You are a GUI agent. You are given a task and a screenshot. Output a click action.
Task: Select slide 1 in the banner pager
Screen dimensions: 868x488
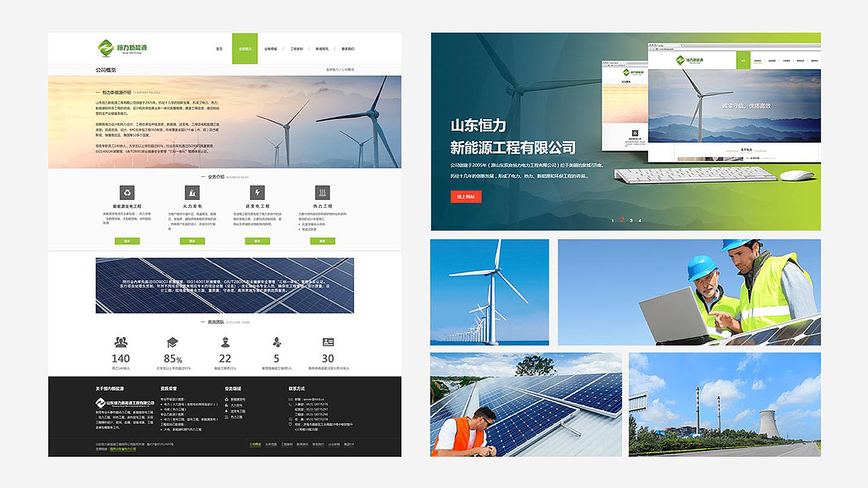[x=613, y=220]
